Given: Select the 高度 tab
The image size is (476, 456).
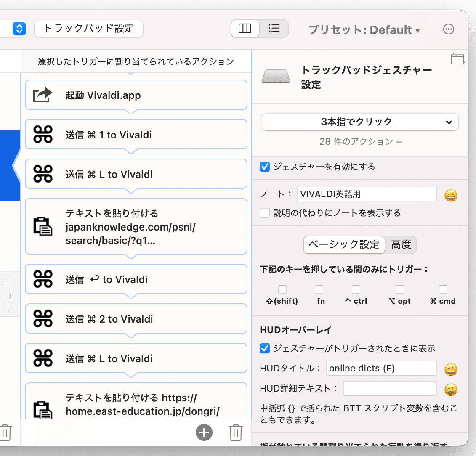Looking at the screenshot, I should (401, 244).
